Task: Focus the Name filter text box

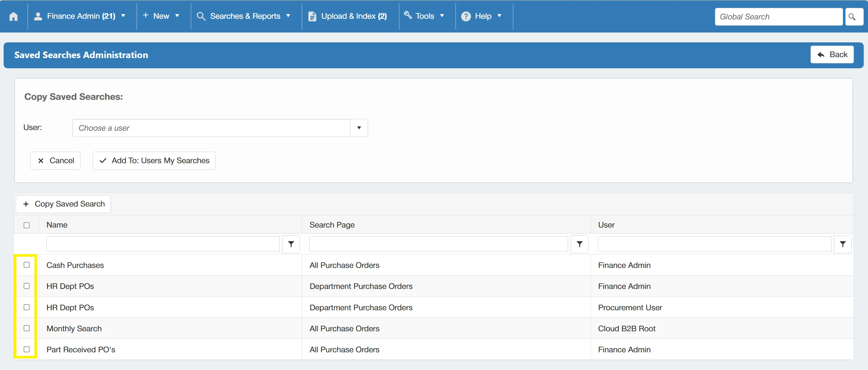Action: [x=163, y=244]
